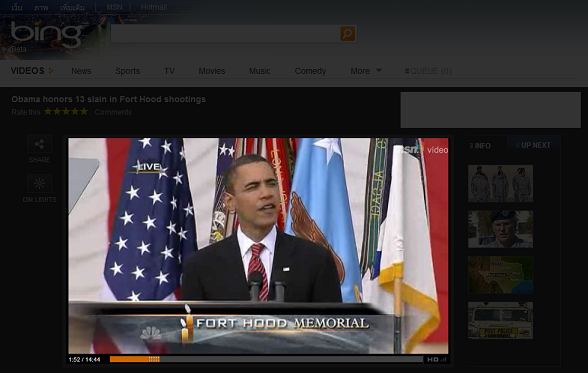Open the Sports video category
This screenshot has height=373, width=588.
pyautogui.click(x=128, y=71)
